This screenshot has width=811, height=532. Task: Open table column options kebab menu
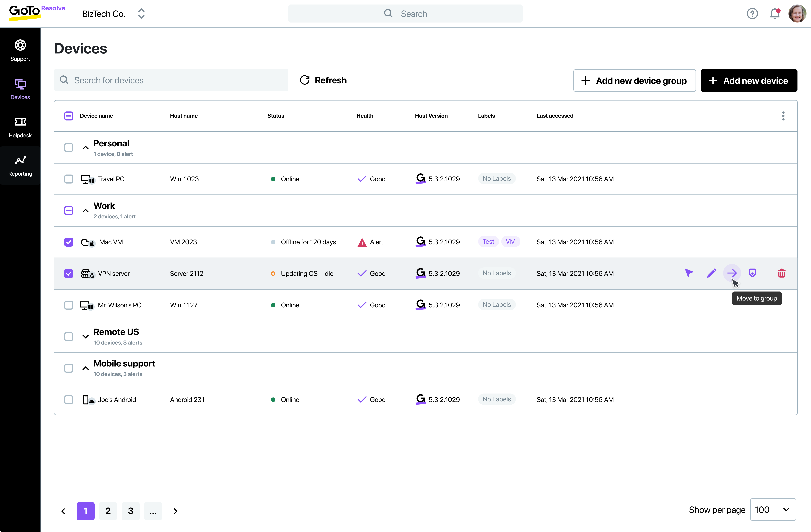click(783, 116)
